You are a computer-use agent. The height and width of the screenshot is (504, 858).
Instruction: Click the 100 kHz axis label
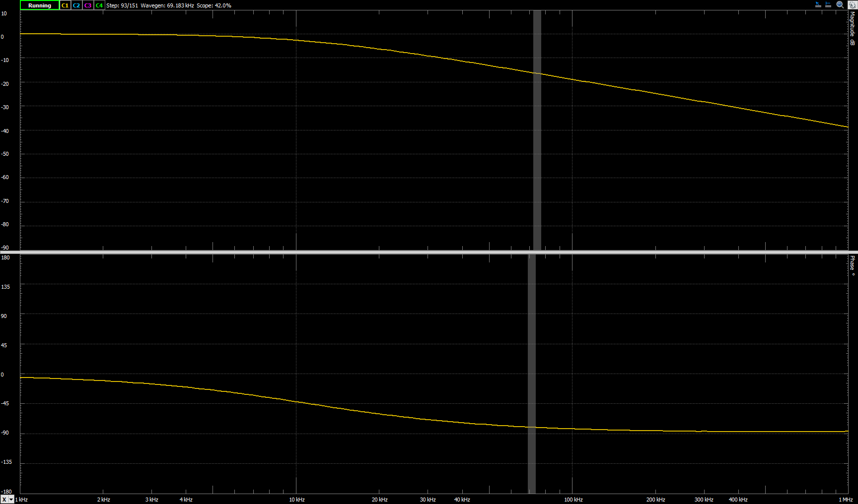tap(573, 500)
